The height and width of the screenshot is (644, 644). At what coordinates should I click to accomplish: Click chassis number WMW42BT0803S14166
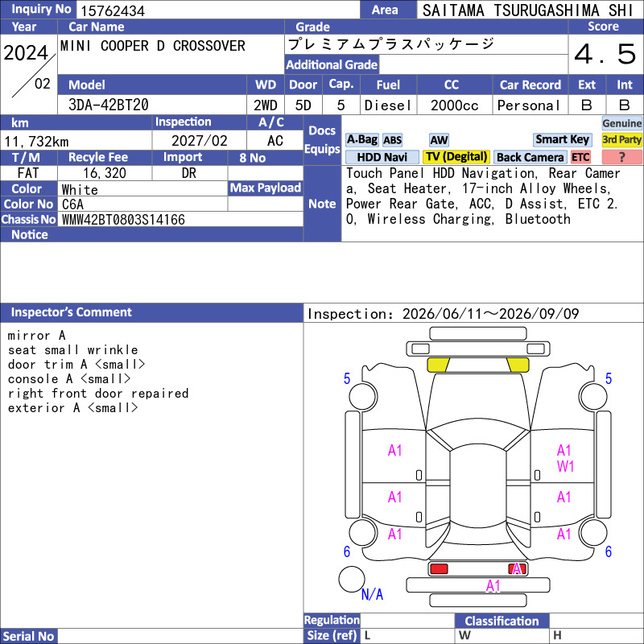(x=123, y=220)
